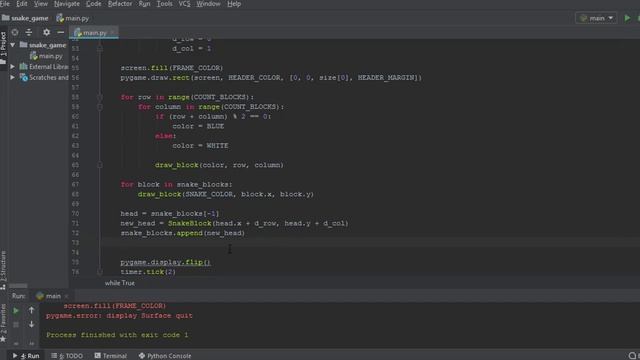Viewport: 640px width, 360px height.
Task: Click the Project panel horizontal scrollbar
Action: (x=18, y=286)
